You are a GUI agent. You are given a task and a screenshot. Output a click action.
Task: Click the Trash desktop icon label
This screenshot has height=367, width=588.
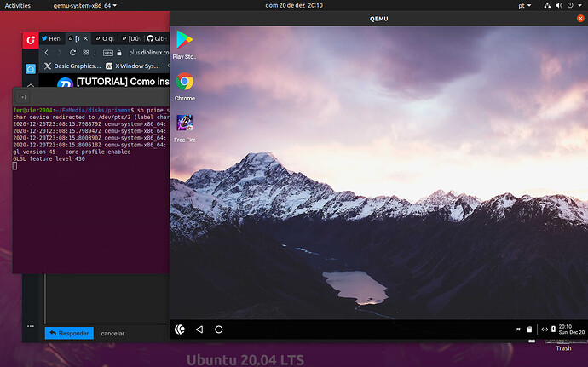click(x=563, y=348)
